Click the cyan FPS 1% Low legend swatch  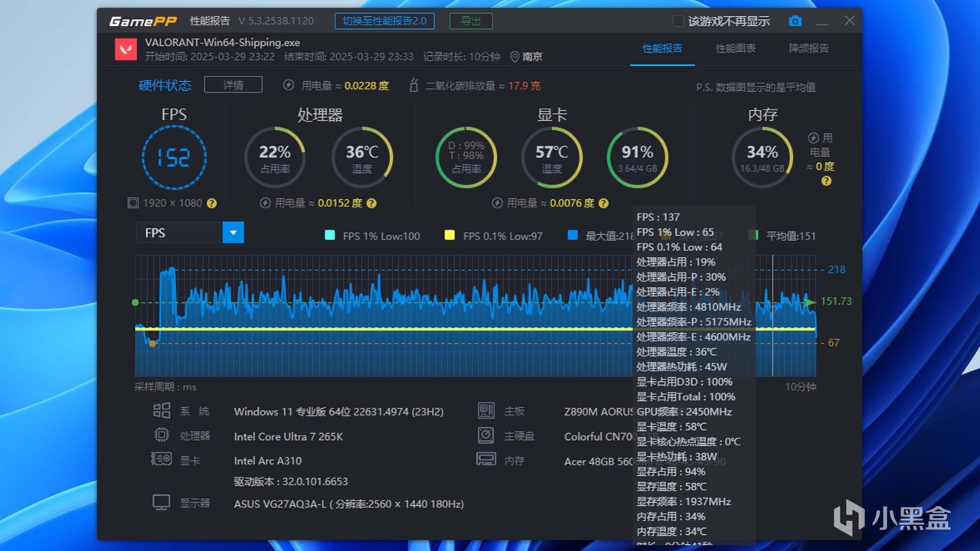pos(330,236)
